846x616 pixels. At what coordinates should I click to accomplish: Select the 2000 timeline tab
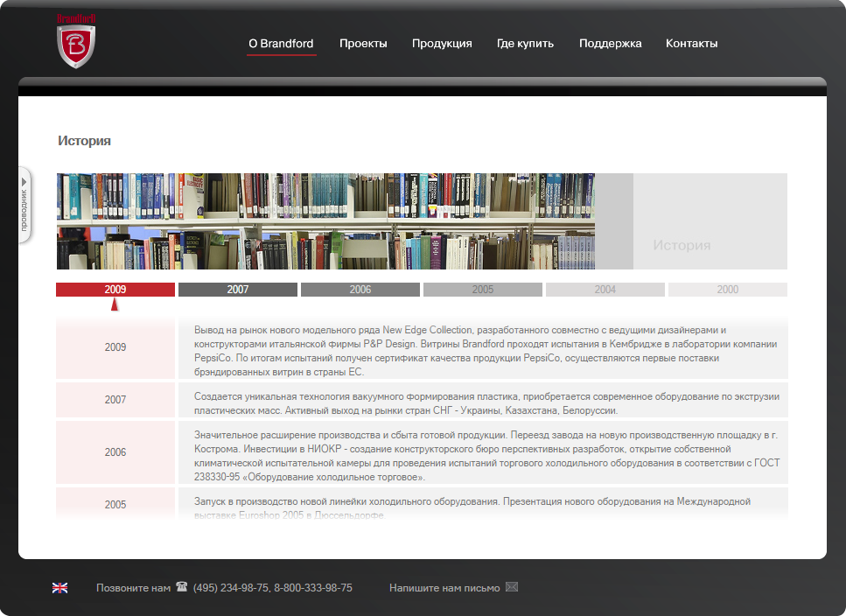728,290
